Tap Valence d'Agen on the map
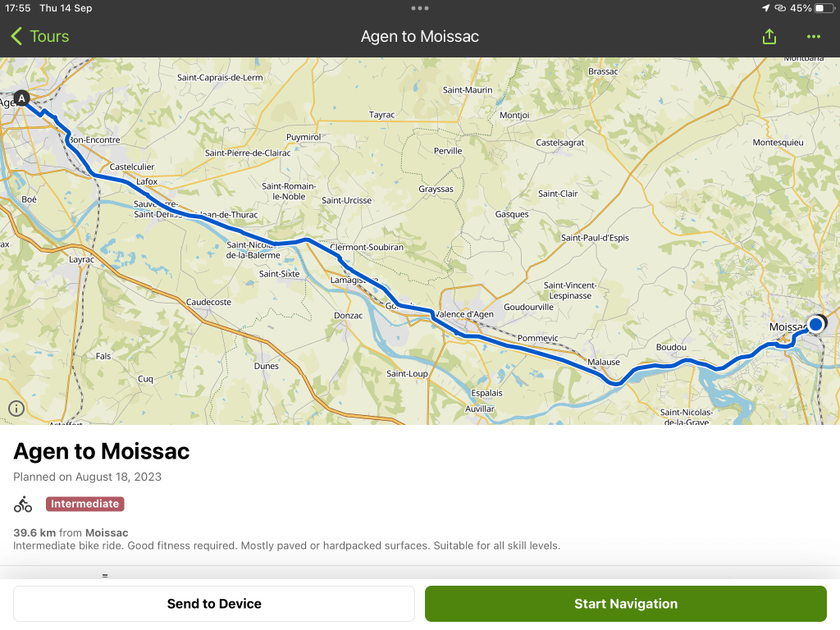This screenshot has height=630, width=840. [463, 314]
